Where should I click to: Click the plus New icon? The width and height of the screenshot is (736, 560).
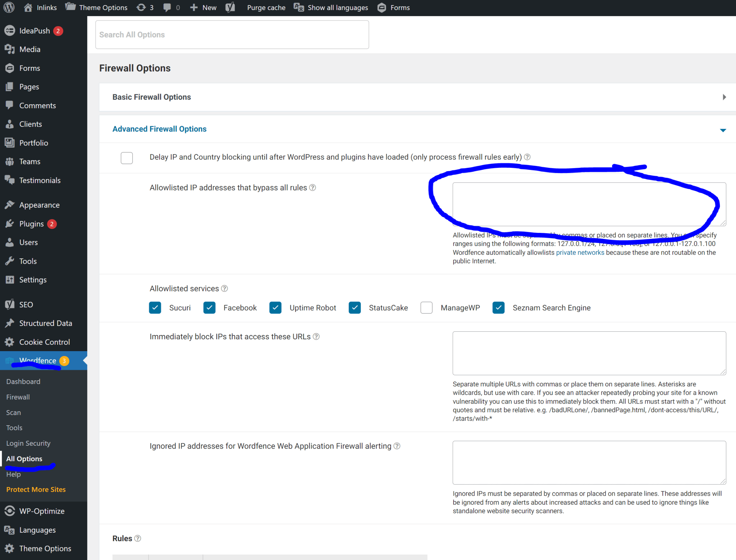coord(194,8)
